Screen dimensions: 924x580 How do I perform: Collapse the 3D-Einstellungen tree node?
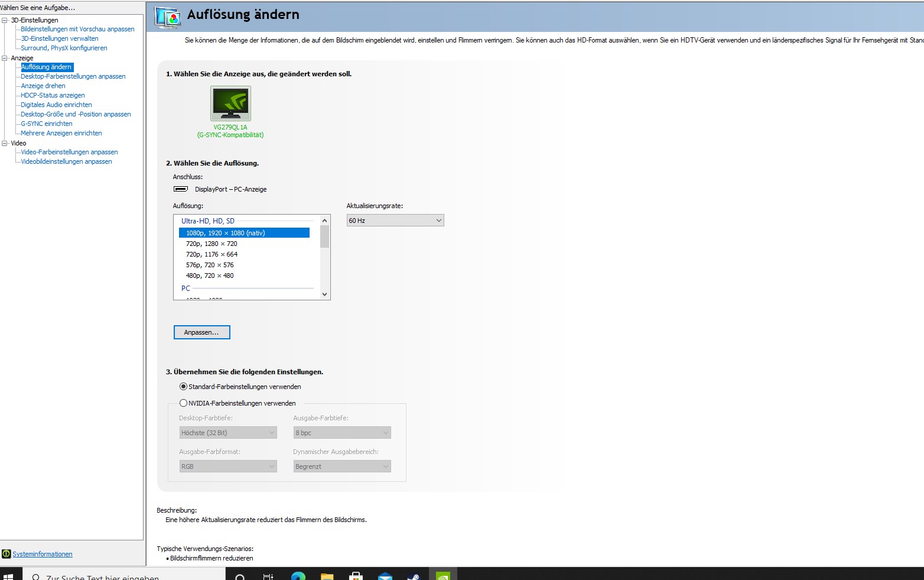pos(5,20)
